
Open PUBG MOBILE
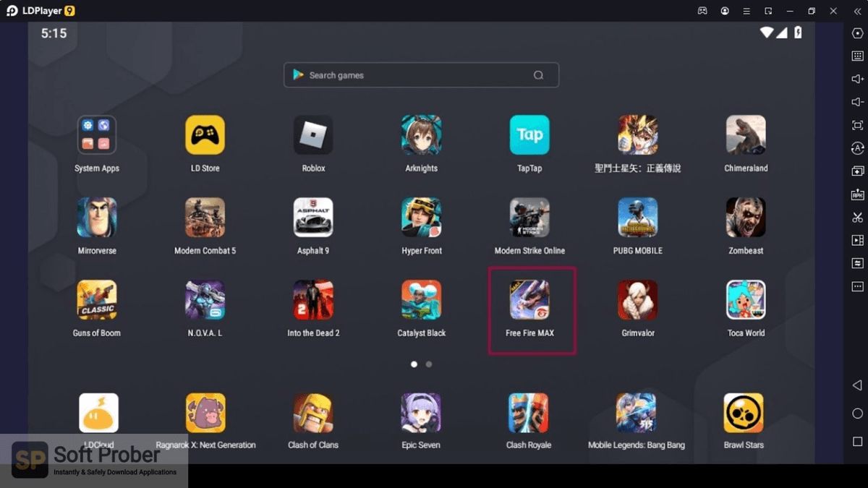(637, 218)
